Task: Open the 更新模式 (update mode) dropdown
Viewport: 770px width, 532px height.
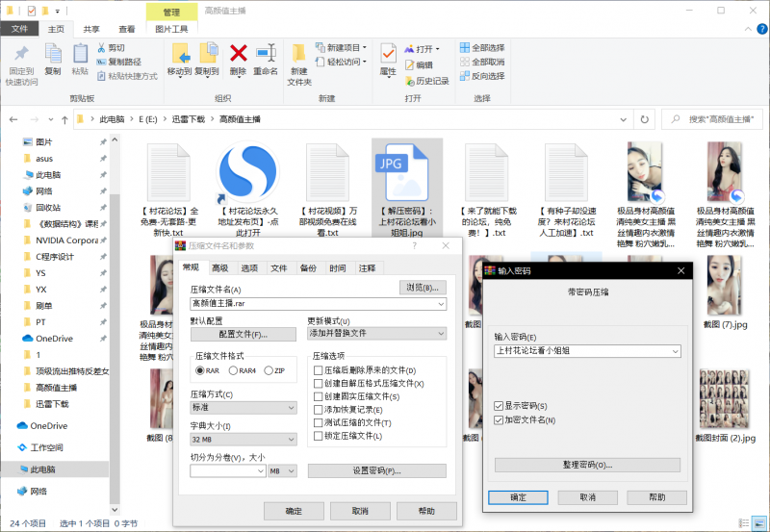Action: [376, 334]
